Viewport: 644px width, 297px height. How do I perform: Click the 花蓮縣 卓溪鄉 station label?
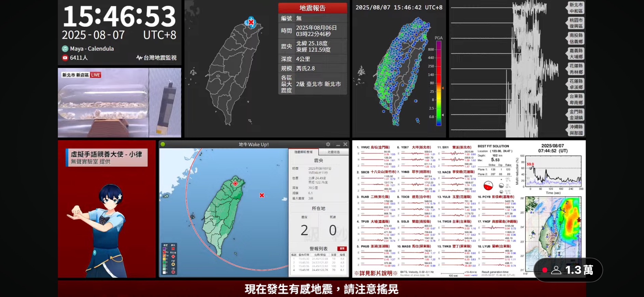pos(576,84)
